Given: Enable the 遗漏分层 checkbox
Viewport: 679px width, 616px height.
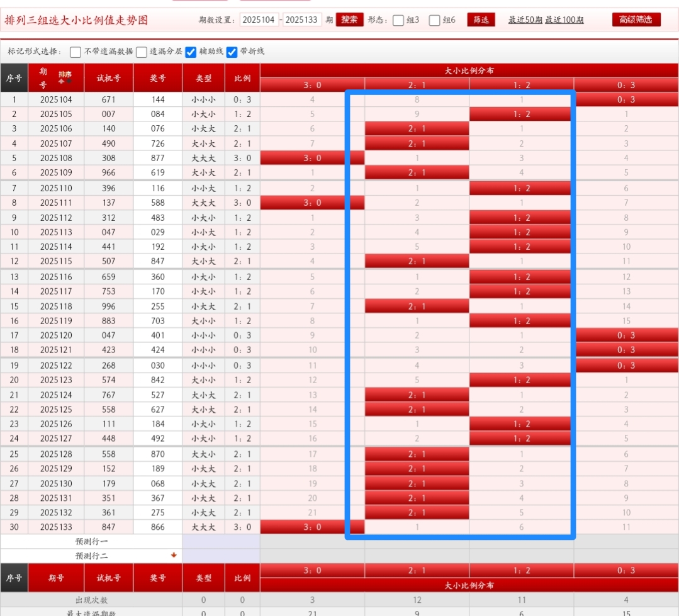Looking at the screenshot, I should [x=142, y=52].
